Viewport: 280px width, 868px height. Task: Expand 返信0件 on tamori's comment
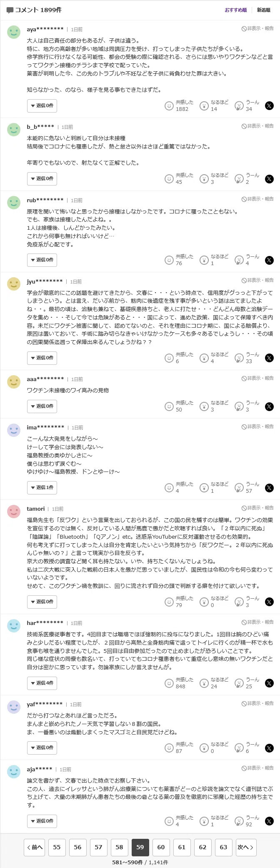(42, 602)
